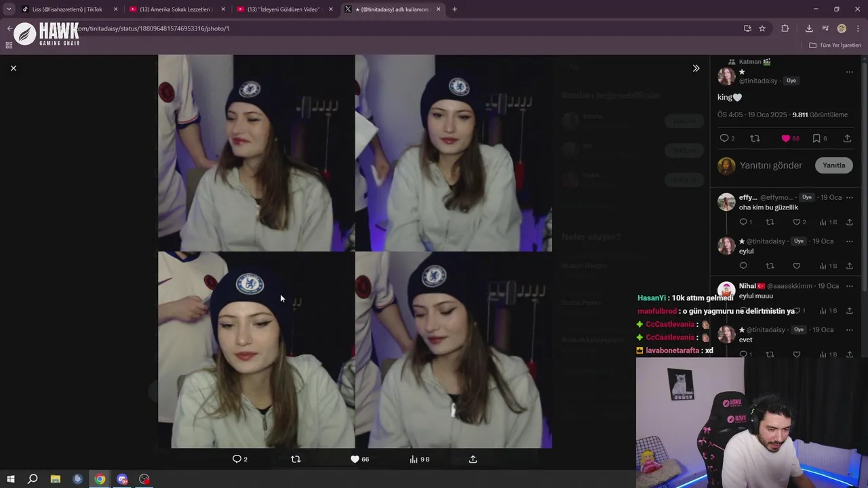Click tweet author's avatar in side panel
This screenshot has height=488, width=868.
726,76
